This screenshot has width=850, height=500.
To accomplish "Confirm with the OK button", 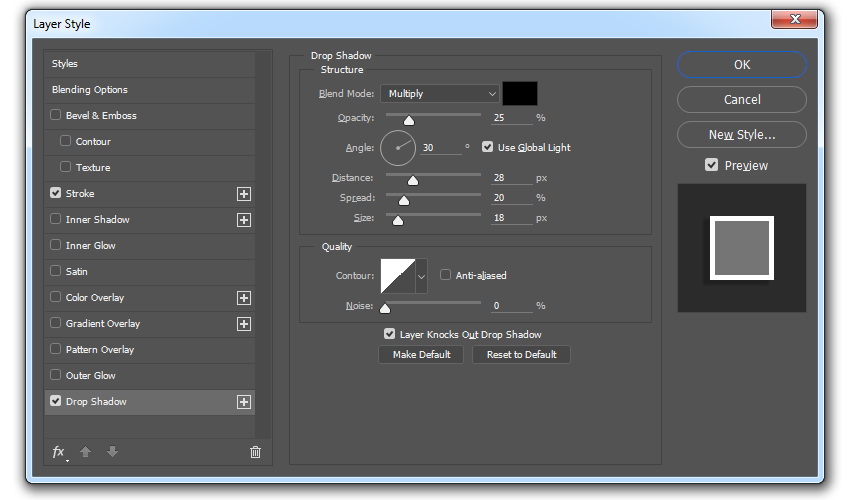I will pos(742,65).
